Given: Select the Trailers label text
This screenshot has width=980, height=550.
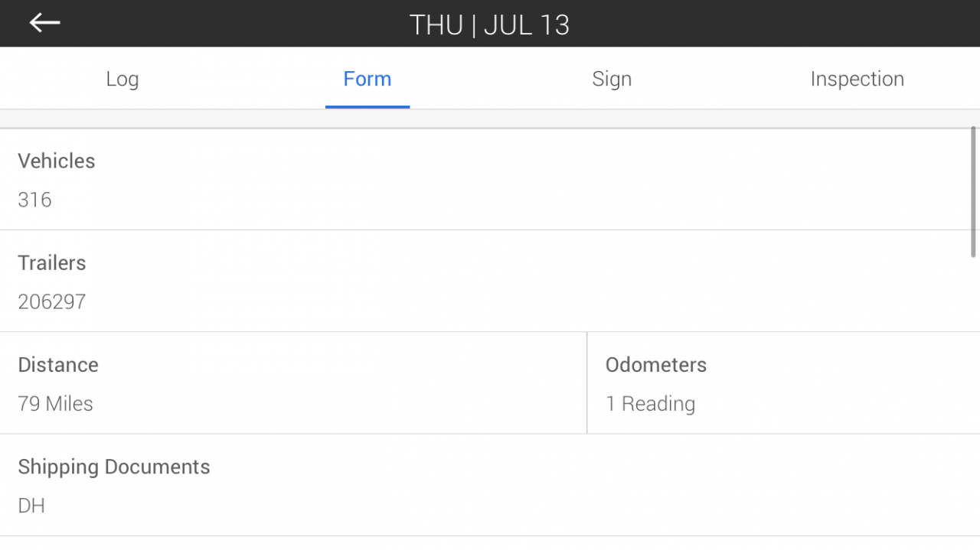Looking at the screenshot, I should click(x=52, y=262).
